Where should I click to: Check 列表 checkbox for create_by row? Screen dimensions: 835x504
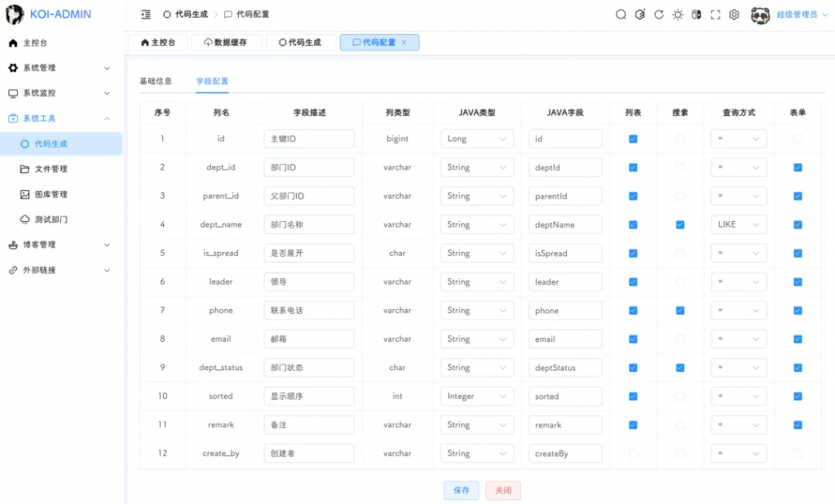pos(633,453)
